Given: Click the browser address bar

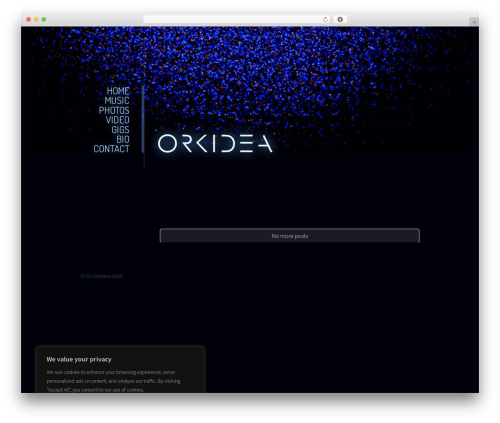Looking at the screenshot, I should coord(237,19).
